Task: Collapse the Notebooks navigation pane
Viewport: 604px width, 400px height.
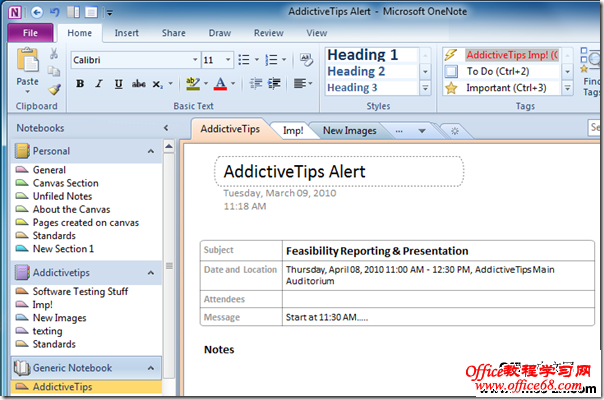Action: [166, 128]
